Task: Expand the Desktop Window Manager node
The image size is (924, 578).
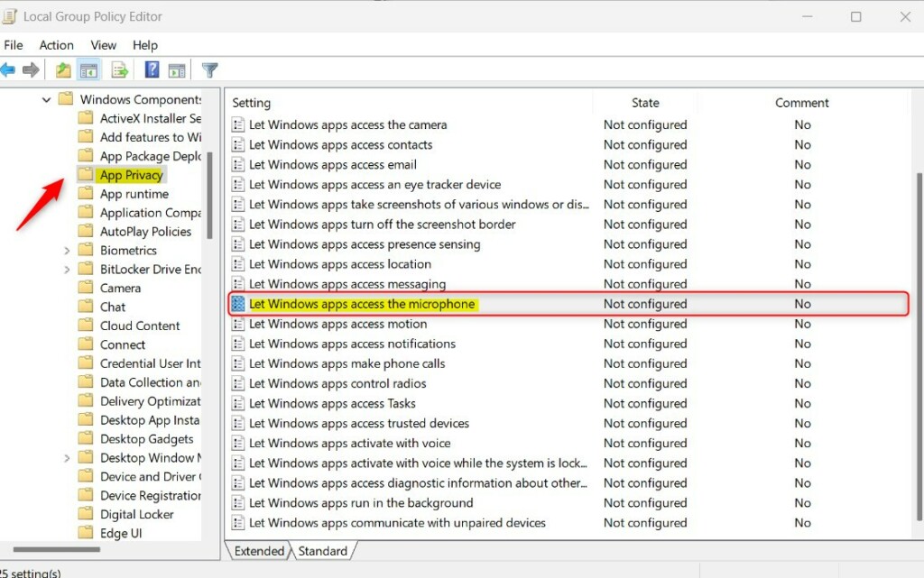Action: pyautogui.click(x=67, y=457)
